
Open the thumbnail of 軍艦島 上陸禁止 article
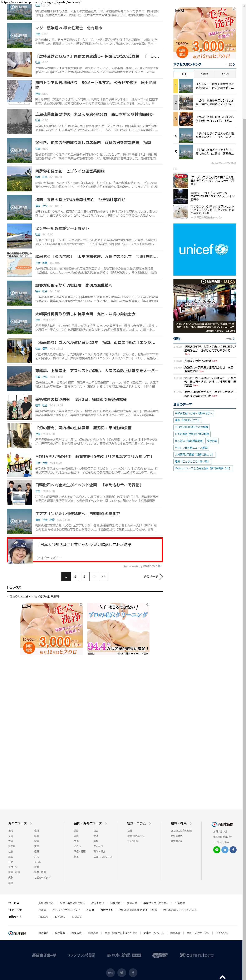click(x=19, y=378)
